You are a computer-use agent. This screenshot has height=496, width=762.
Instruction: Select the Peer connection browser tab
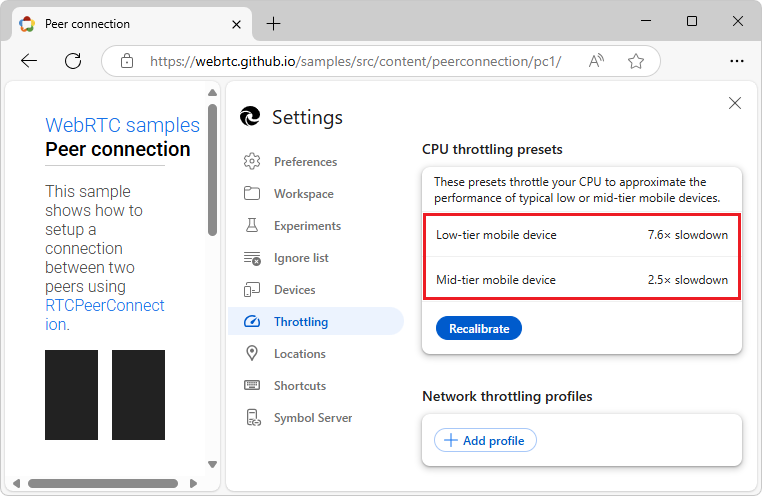131,24
